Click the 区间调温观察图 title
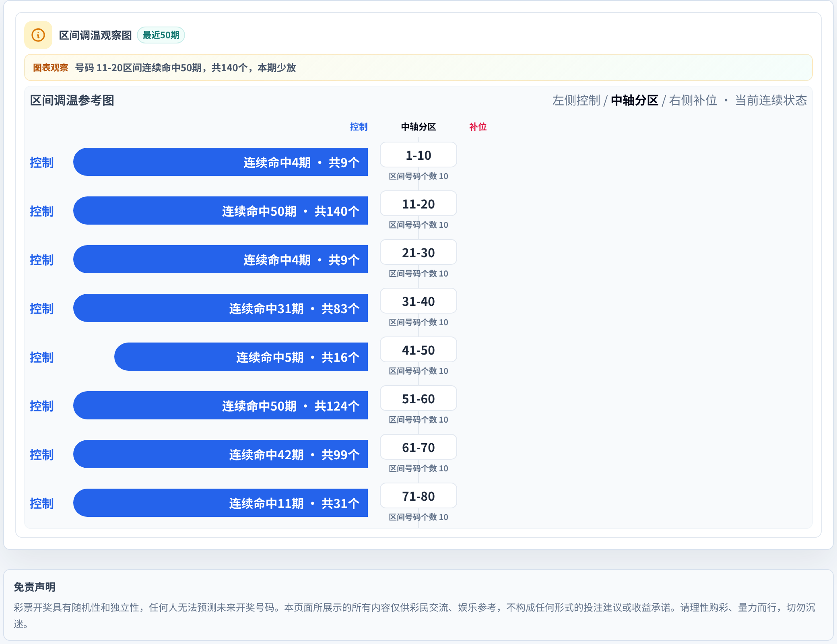Viewport: 837px width, 644px height. point(95,35)
